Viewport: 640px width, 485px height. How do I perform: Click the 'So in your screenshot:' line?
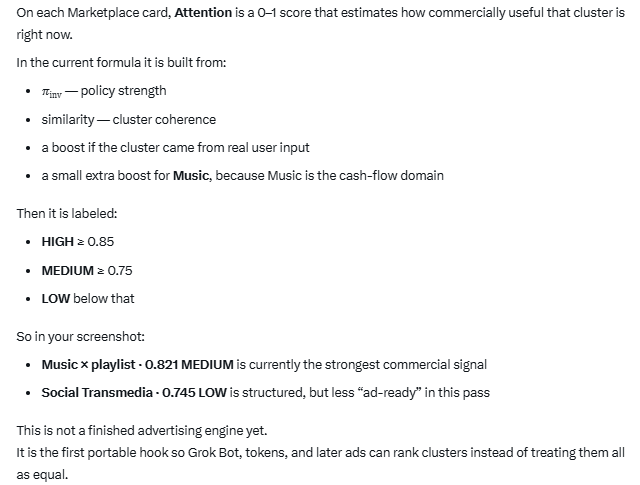(x=80, y=336)
